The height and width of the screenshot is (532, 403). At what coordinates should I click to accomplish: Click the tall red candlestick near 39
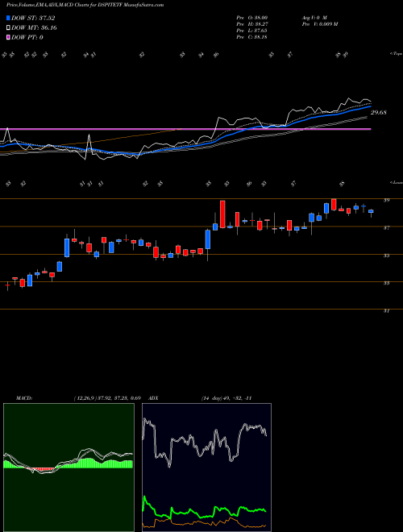(222, 214)
